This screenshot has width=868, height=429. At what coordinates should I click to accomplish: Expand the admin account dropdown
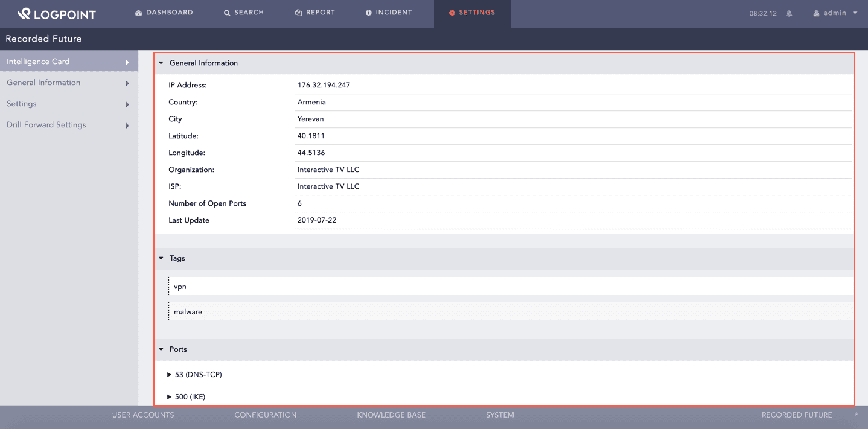pos(856,12)
